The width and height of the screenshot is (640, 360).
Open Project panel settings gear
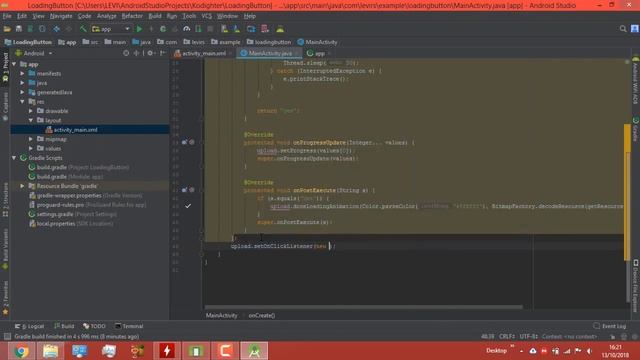click(151, 53)
